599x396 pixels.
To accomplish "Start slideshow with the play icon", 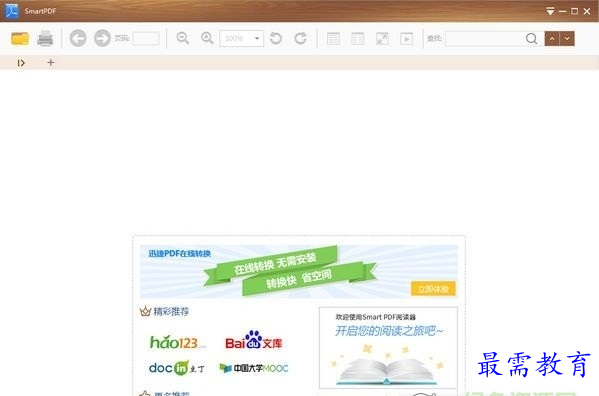I will pos(406,39).
